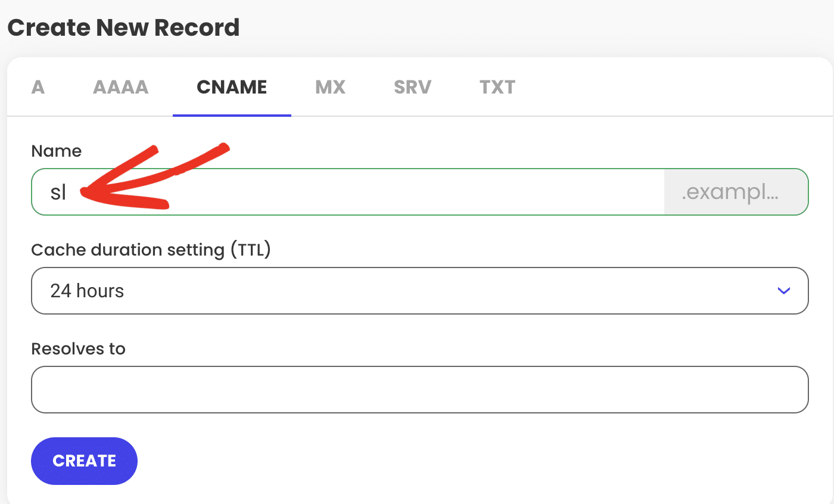Image resolution: width=834 pixels, height=504 pixels.
Task: Click the greyed domain suffix label
Action: click(736, 192)
